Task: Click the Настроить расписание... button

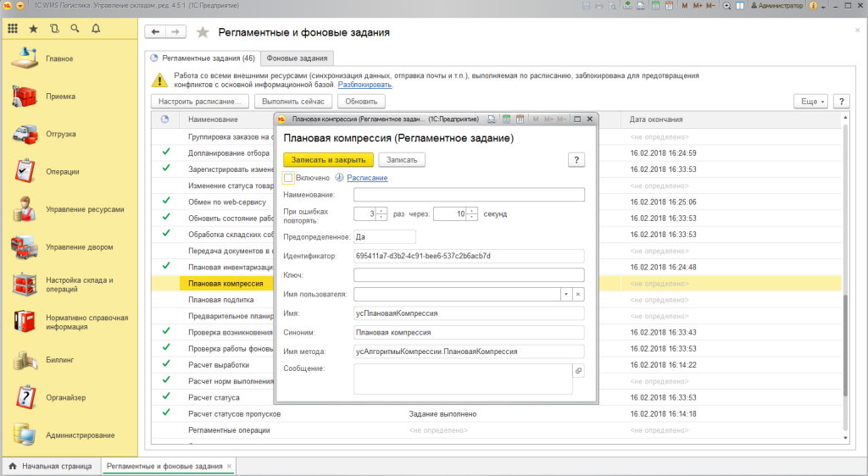Action: (200, 101)
